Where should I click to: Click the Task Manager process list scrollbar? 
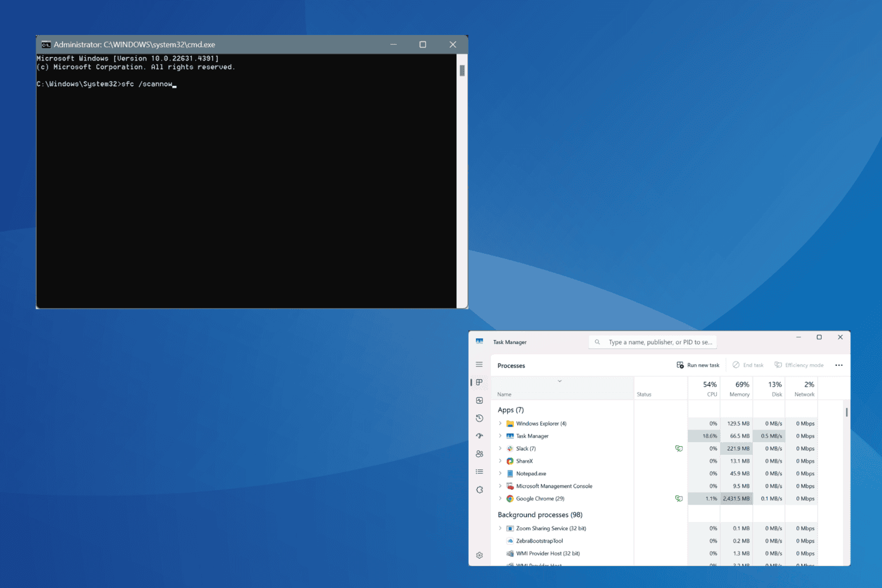846,412
